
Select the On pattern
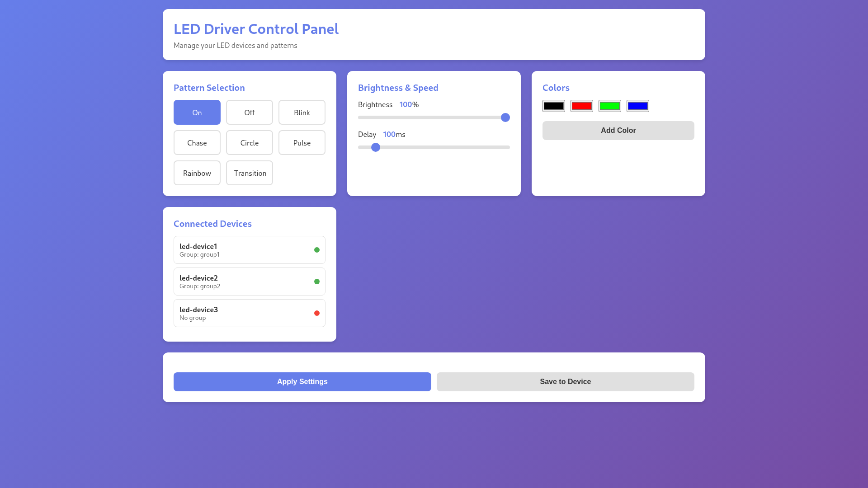click(x=197, y=113)
